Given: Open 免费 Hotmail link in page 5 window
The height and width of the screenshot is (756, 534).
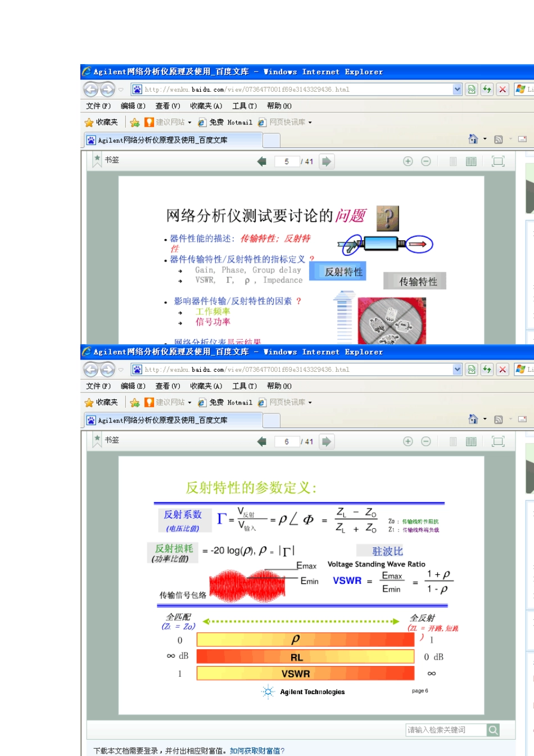Looking at the screenshot, I should click(225, 122).
